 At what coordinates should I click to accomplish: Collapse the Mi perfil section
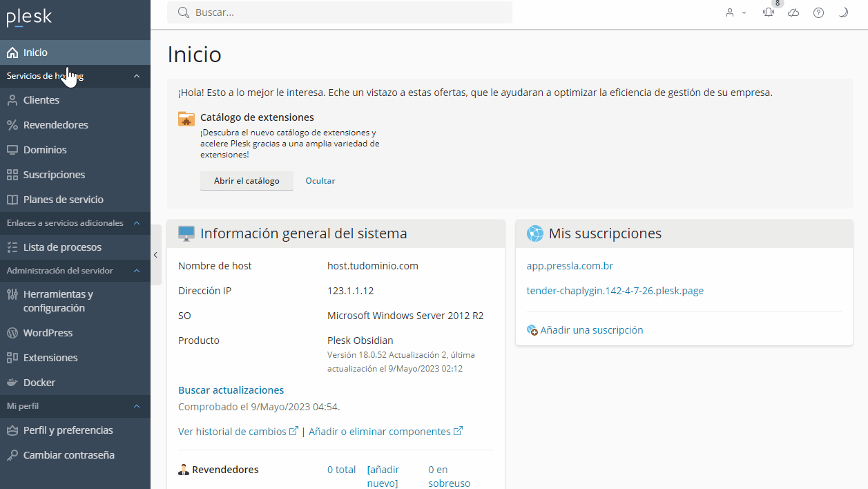(x=137, y=406)
